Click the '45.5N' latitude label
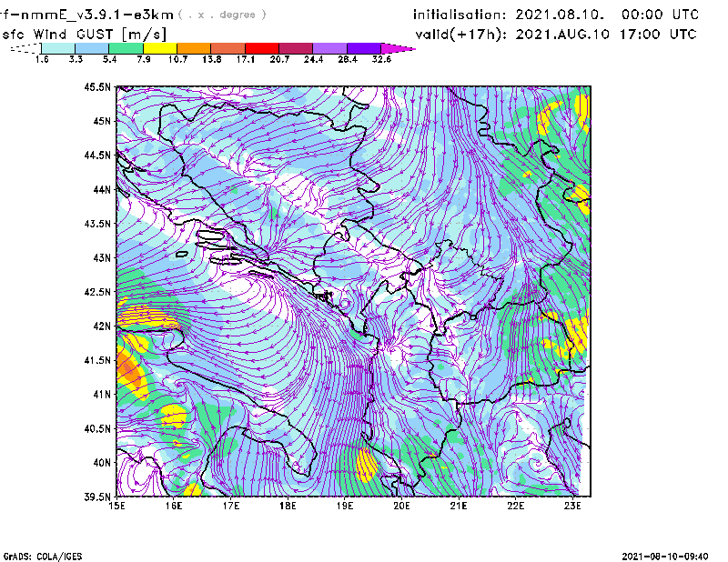728x562 pixels. coord(97,86)
